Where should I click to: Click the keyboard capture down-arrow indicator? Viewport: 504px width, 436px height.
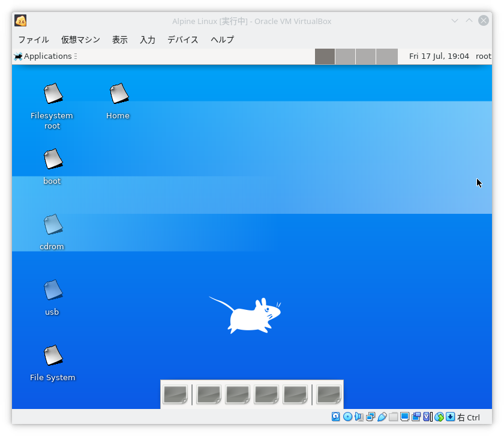(x=451, y=417)
